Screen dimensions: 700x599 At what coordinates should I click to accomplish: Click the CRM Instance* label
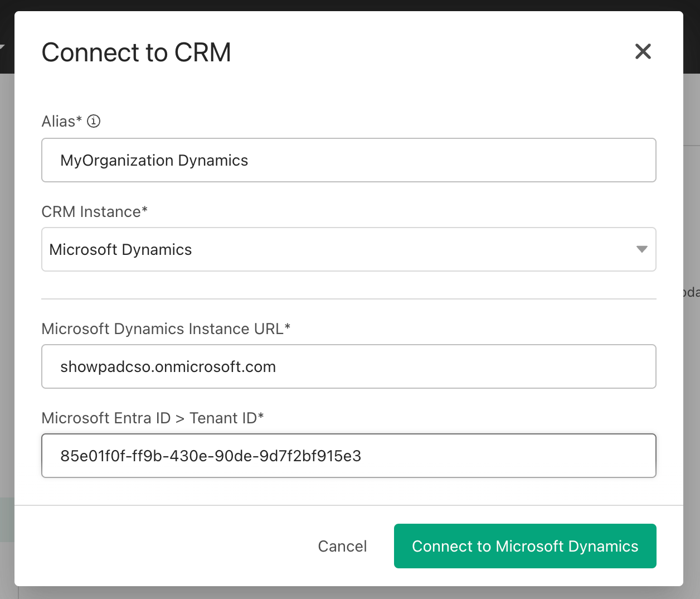tap(95, 212)
